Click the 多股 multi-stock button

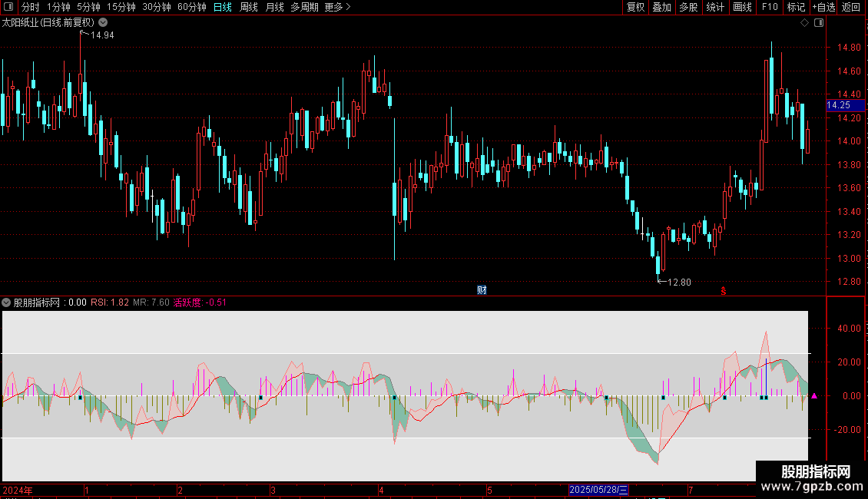688,7
